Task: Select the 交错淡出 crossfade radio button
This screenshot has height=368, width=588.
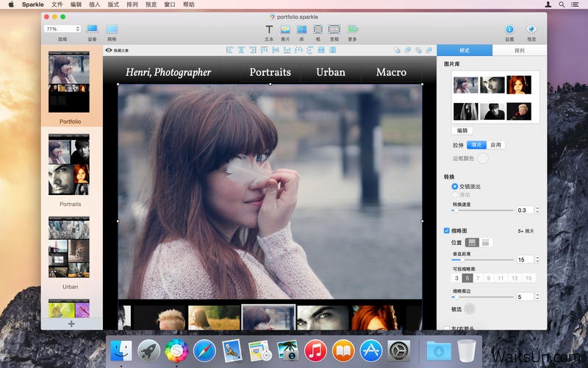Action: [x=455, y=186]
